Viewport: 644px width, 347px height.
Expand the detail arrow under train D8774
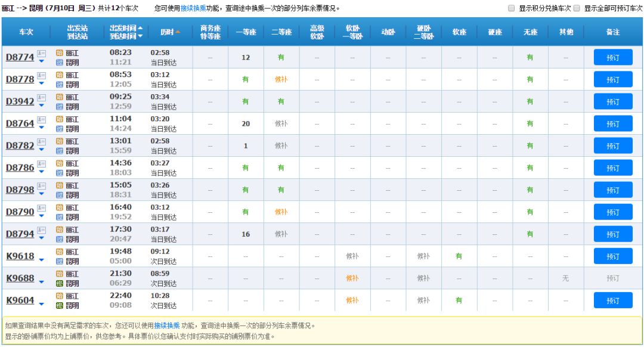click(41, 61)
